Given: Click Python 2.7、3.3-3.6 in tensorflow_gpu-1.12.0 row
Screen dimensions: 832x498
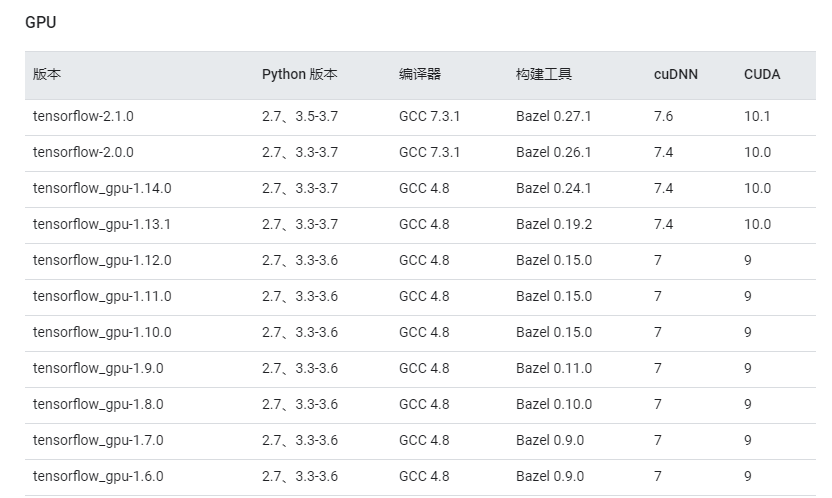Looking at the screenshot, I should click(x=300, y=260).
